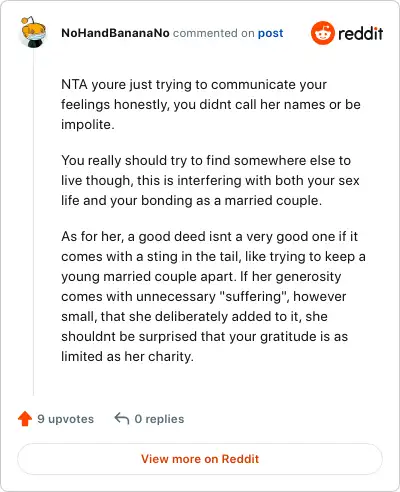400x492 pixels.
Task: Open NoHandBananaNo's avatar image
Action: click(33, 32)
